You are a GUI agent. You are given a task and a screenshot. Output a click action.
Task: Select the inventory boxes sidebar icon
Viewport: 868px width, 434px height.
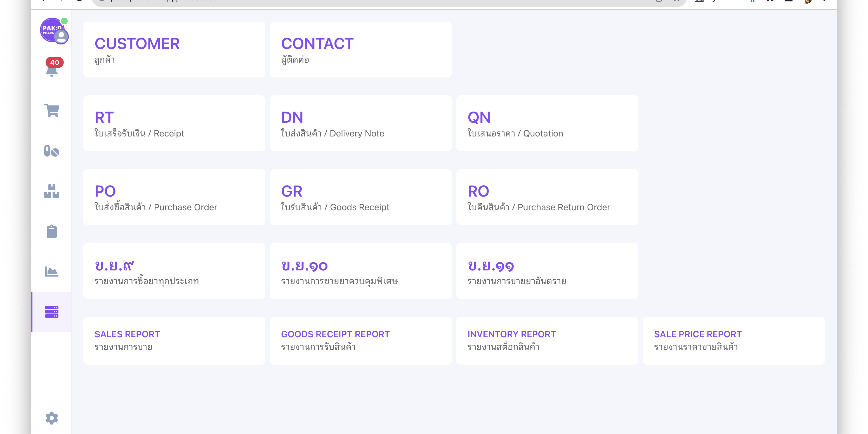pos(51,191)
